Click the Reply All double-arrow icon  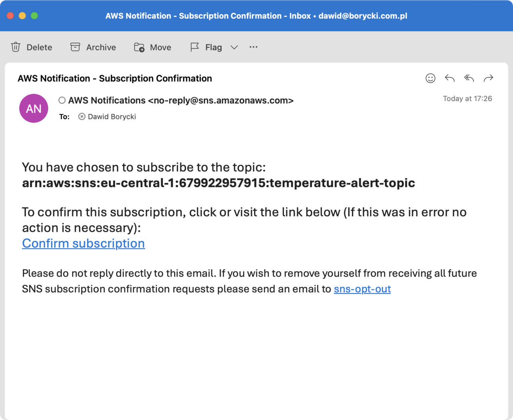click(x=469, y=78)
